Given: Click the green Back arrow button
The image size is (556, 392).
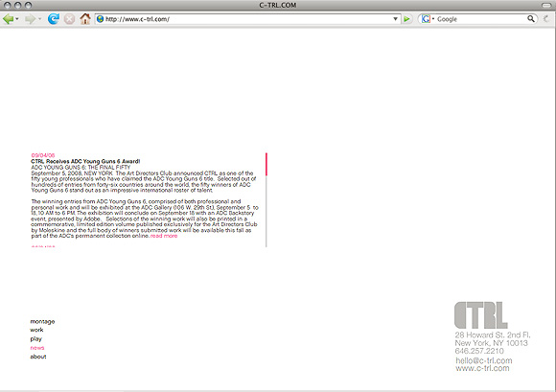Looking at the screenshot, I should (x=9, y=19).
